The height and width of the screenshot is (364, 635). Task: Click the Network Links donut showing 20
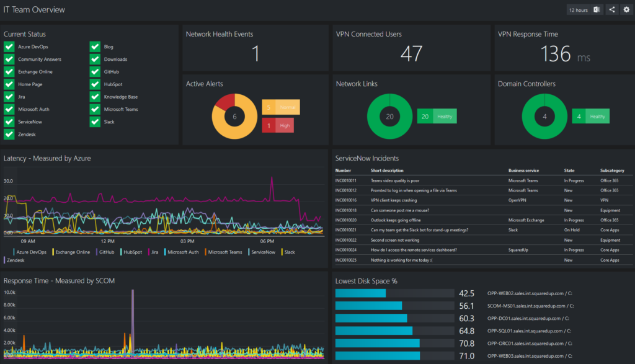(x=389, y=117)
